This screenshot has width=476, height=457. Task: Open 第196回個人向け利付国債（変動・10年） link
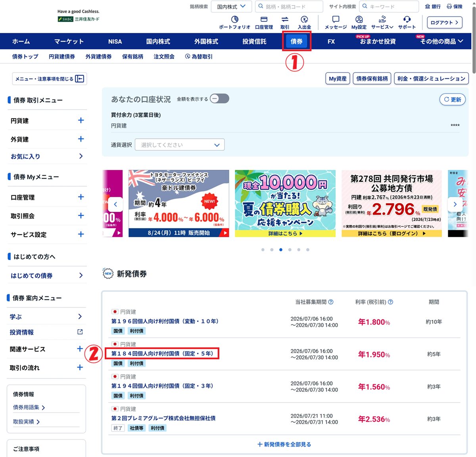(165, 321)
